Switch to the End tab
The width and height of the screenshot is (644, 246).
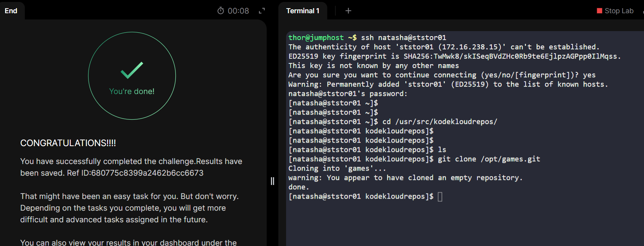[x=11, y=11]
